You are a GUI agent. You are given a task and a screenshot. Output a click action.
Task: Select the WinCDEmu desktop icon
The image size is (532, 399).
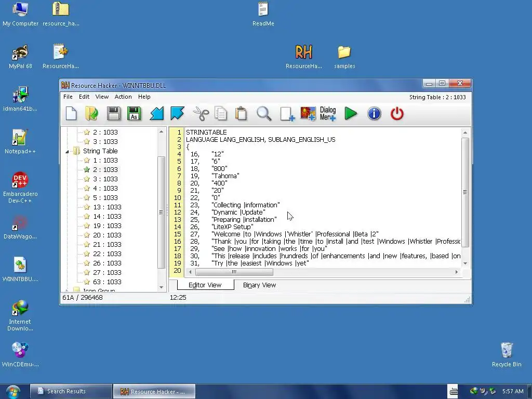[20, 355]
